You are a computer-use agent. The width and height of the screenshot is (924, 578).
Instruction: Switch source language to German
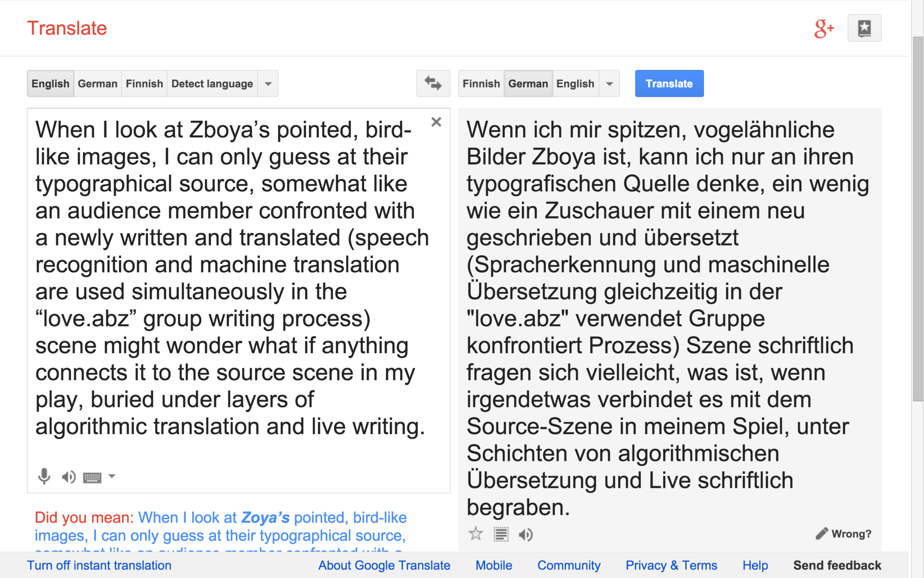(x=97, y=84)
